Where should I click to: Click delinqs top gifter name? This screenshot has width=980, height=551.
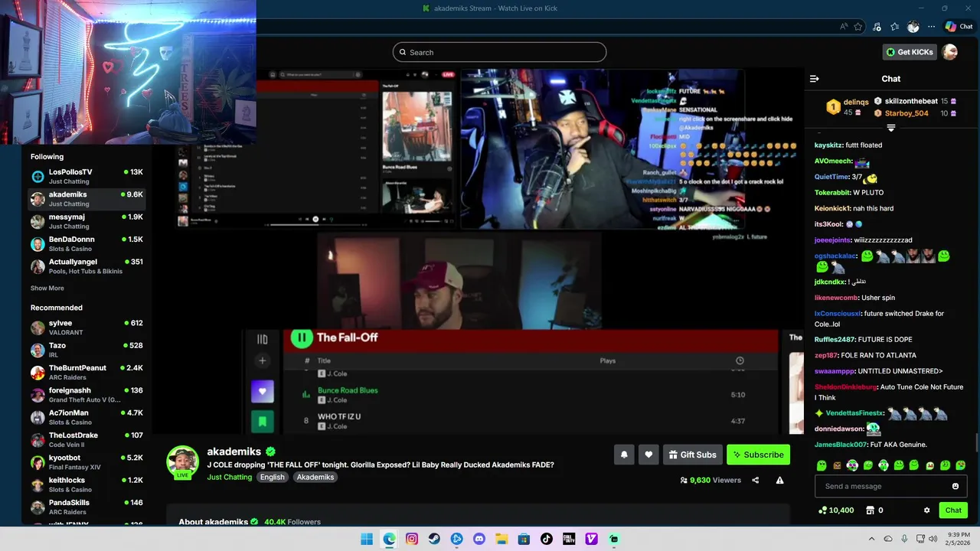856,102
